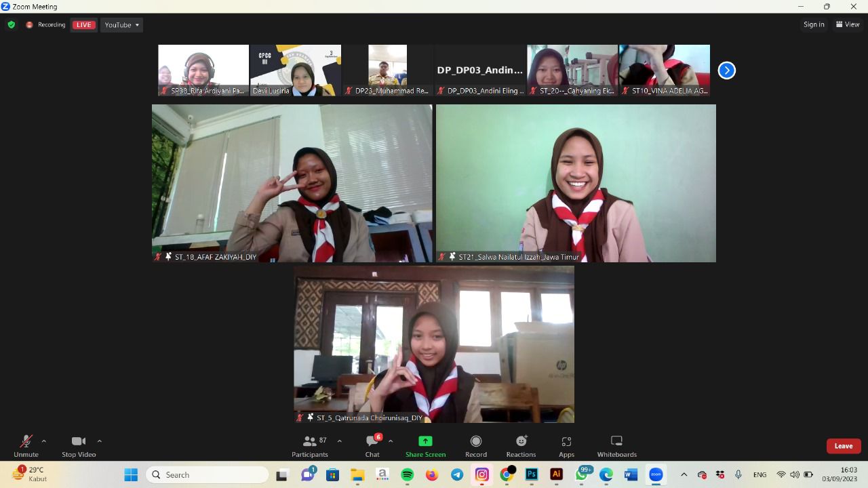Click the green encryption shield icon
The width and height of the screenshot is (868, 488).
[11, 25]
